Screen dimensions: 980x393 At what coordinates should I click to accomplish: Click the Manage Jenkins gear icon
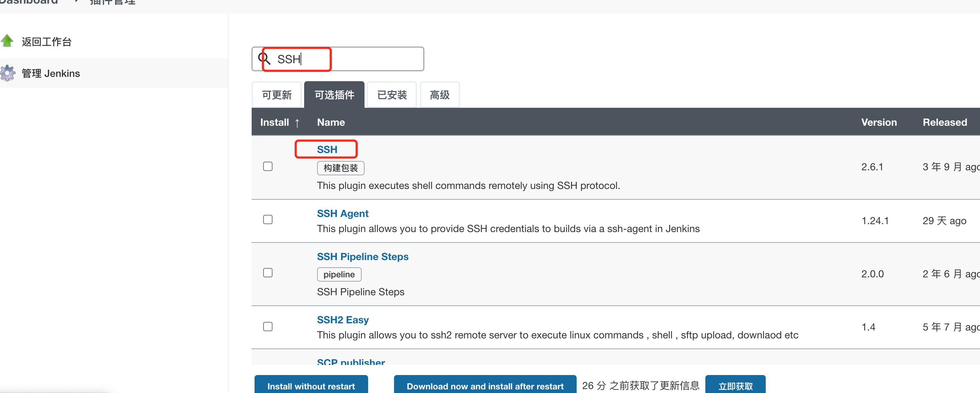click(x=7, y=73)
